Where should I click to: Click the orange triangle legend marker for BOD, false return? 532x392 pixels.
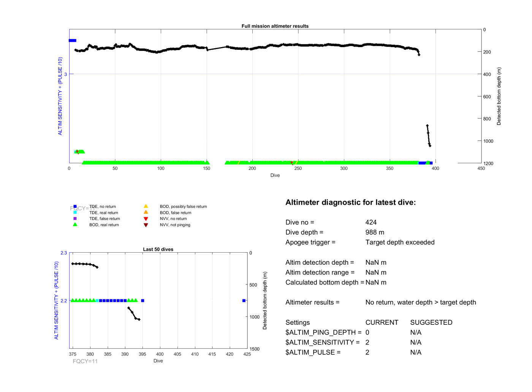146,212
